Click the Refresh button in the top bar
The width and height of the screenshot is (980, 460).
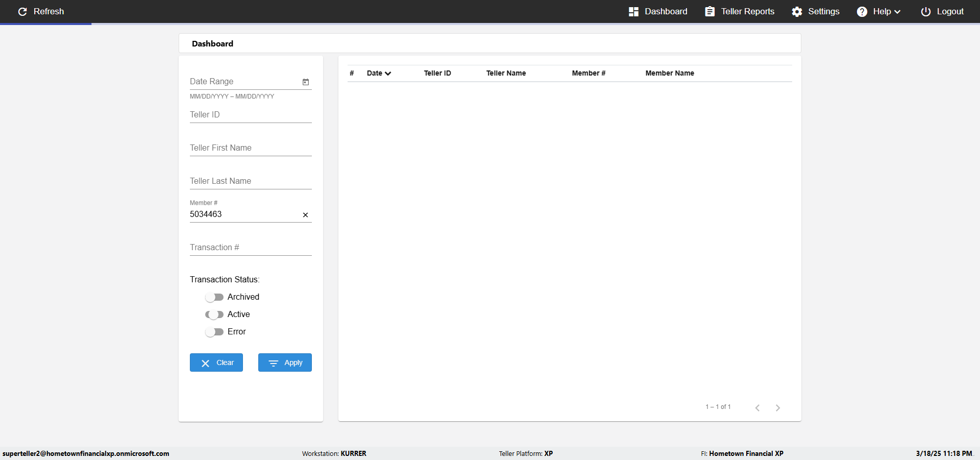coord(41,11)
